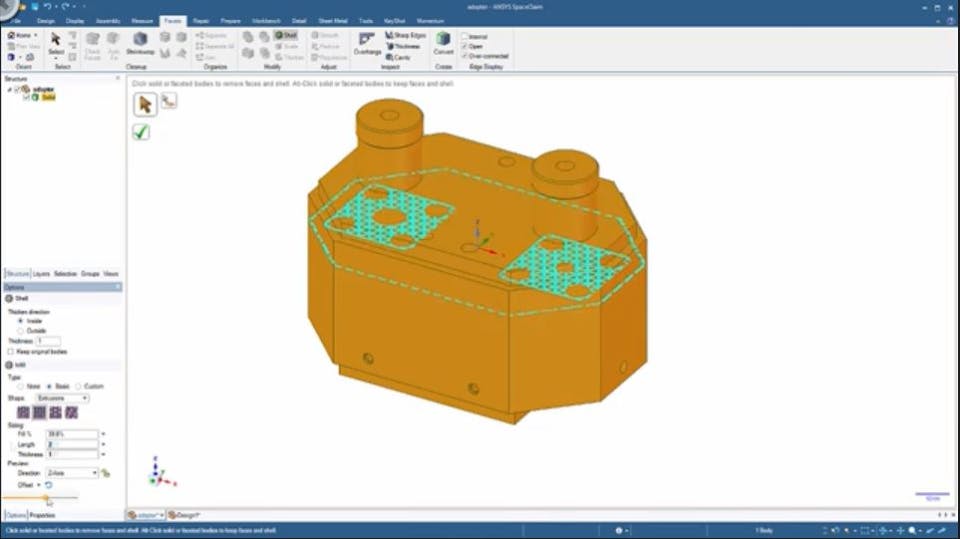Viewport: 960px width, 539px height.
Task: Click the Select tool arrow icon in ribbon
Action: coord(56,39)
